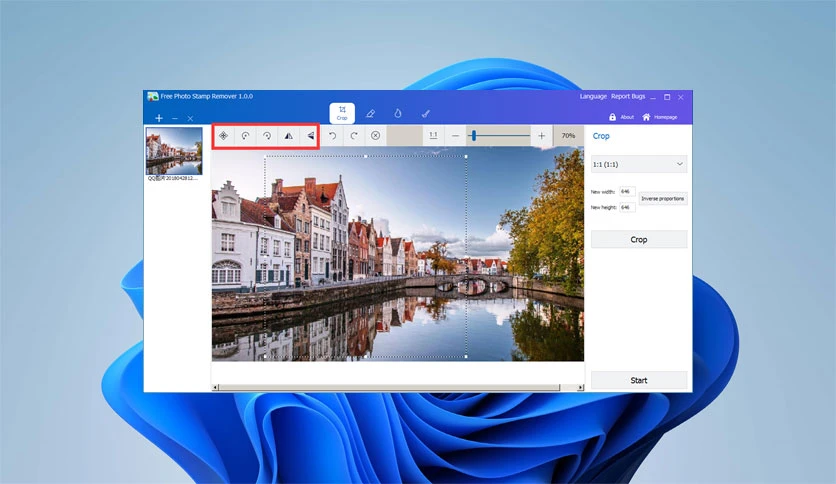Flip image vertically
Viewport: 836px width, 484px height.
(x=310, y=136)
